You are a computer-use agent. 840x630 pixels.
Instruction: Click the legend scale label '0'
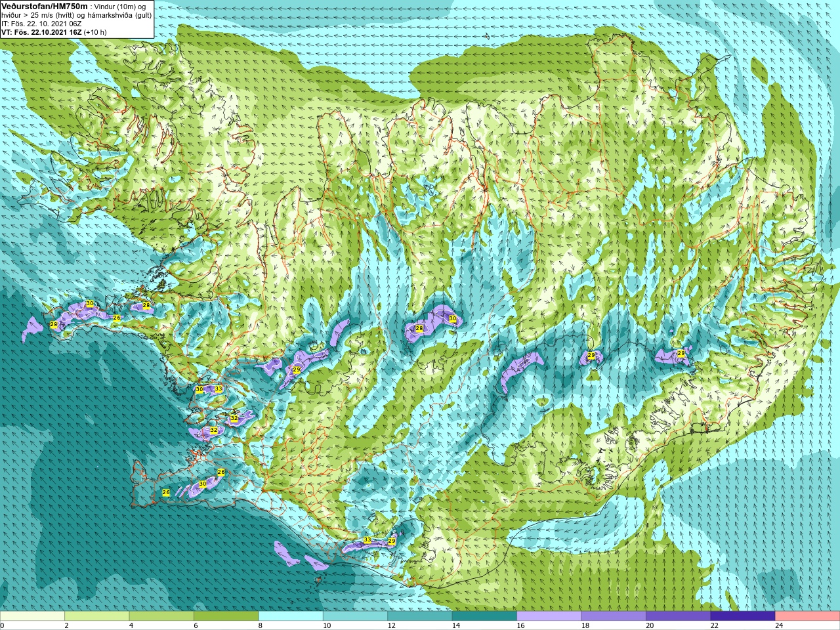click(3, 626)
